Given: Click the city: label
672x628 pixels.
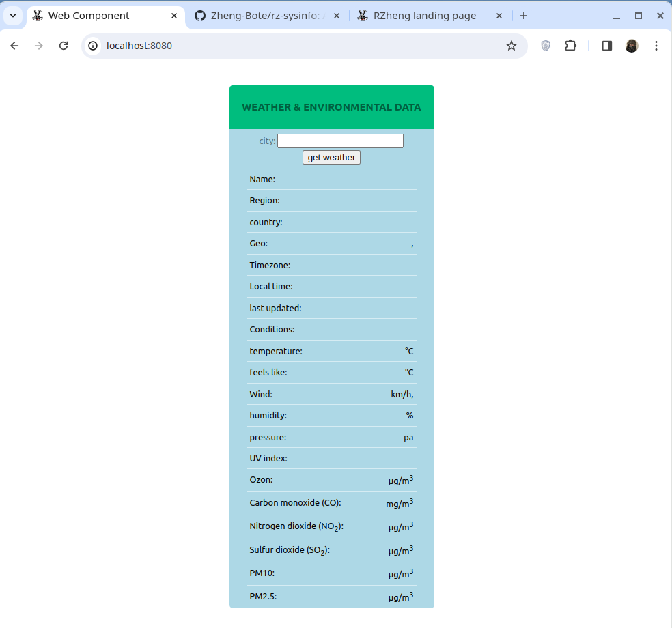Looking at the screenshot, I should coord(267,141).
